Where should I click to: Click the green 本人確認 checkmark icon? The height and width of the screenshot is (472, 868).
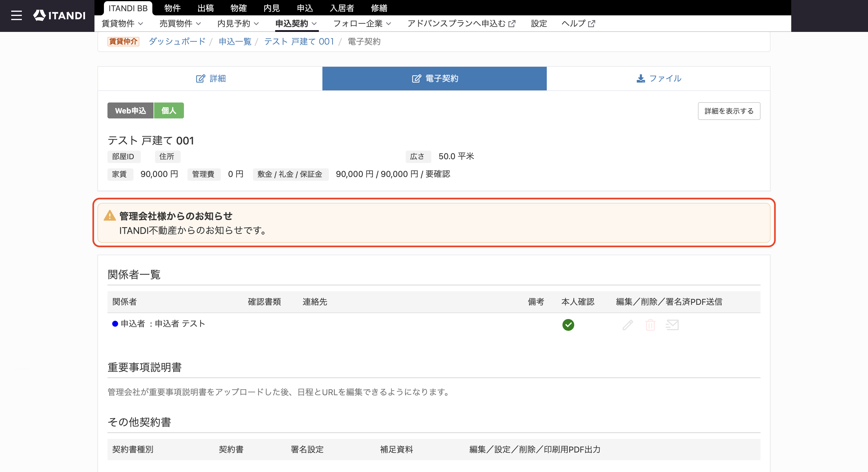click(568, 325)
